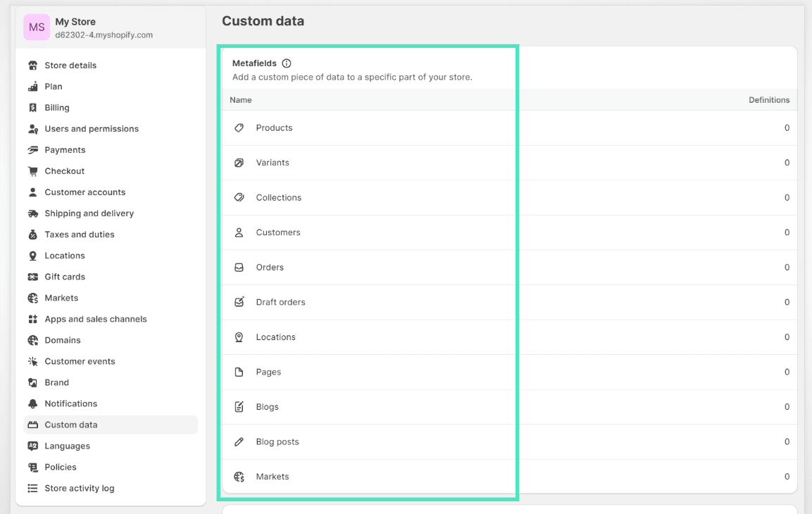The width and height of the screenshot is (812, 514).
Task: Open the Customers metafields row
Action: 278,232
